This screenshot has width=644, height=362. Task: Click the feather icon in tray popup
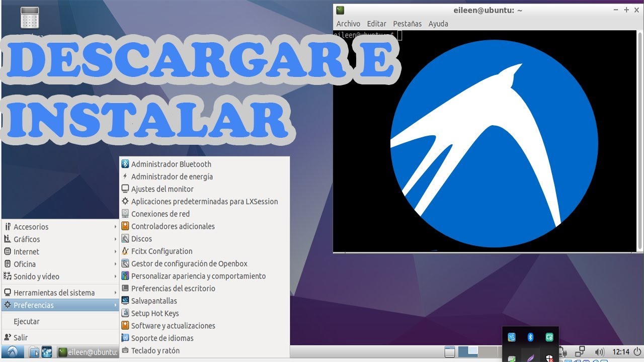(x=530, y=357)
